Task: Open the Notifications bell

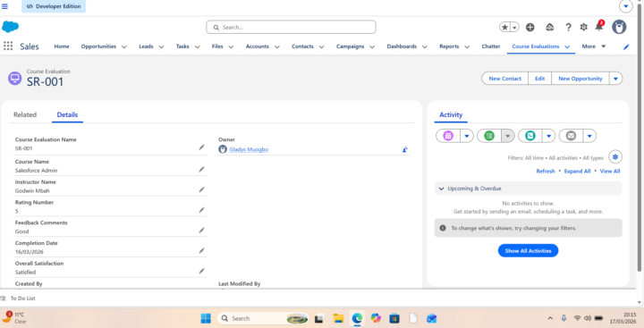Action: pos(599,27)
